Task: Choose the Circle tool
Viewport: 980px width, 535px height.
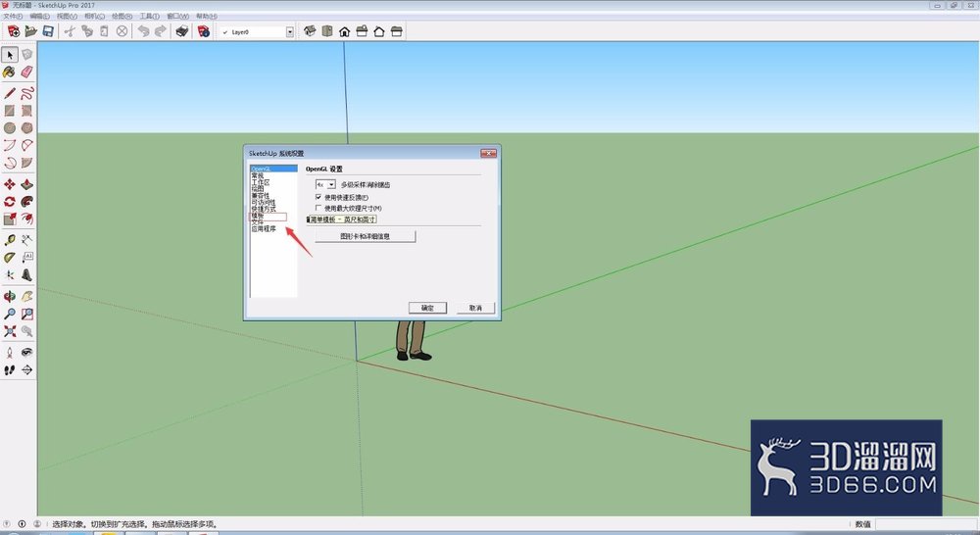Action: point(10,128)
